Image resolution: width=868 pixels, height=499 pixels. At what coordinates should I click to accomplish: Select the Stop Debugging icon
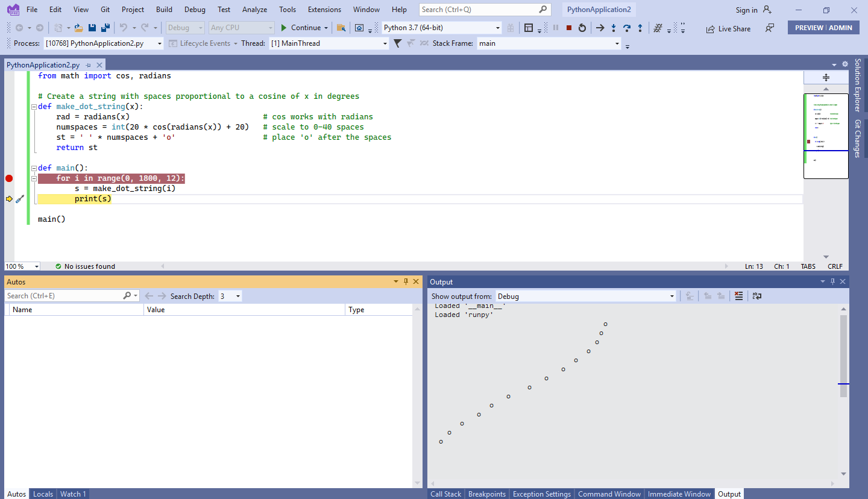coord(568,28)
